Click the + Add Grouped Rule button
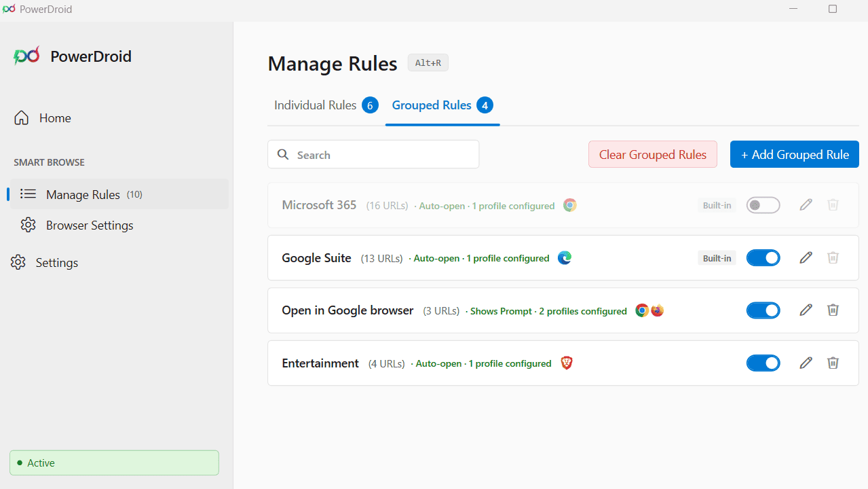 point(795,154)
